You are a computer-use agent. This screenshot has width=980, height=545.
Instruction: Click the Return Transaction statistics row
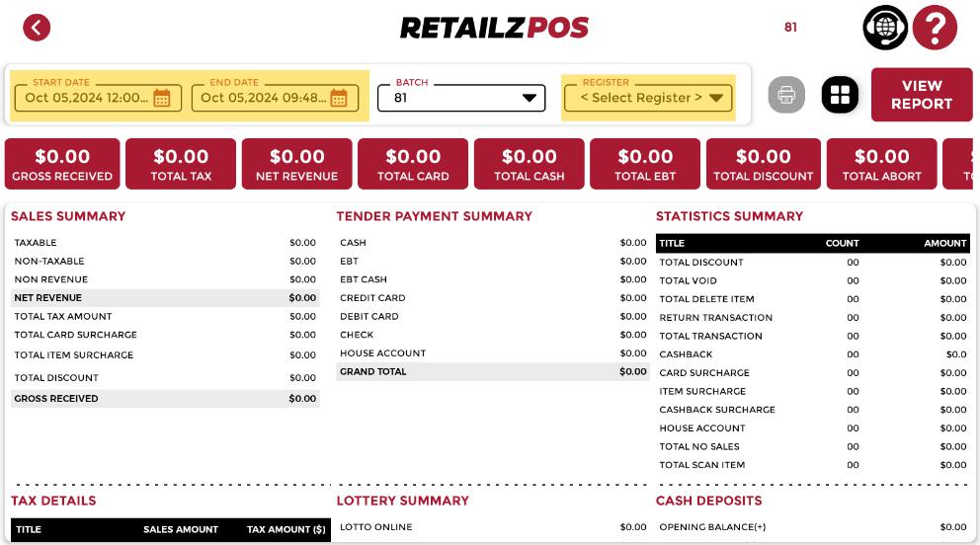[x=812, y=318]
